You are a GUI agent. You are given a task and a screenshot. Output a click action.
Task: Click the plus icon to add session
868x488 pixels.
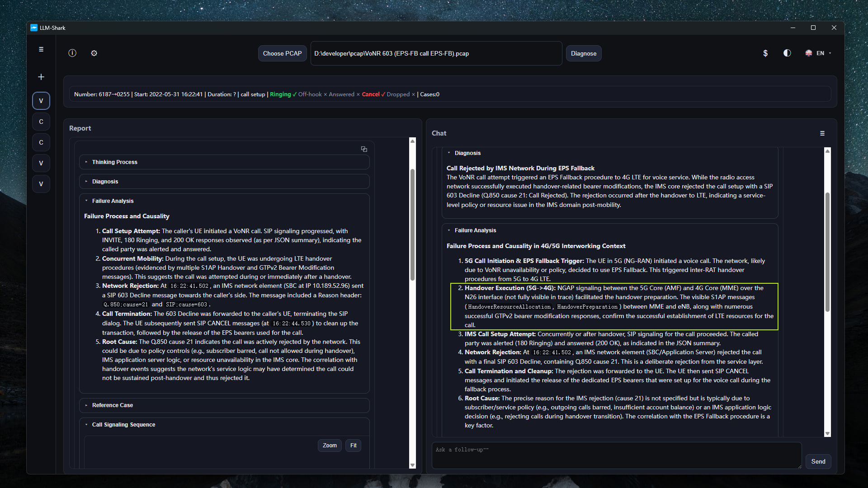click(41, 77)
